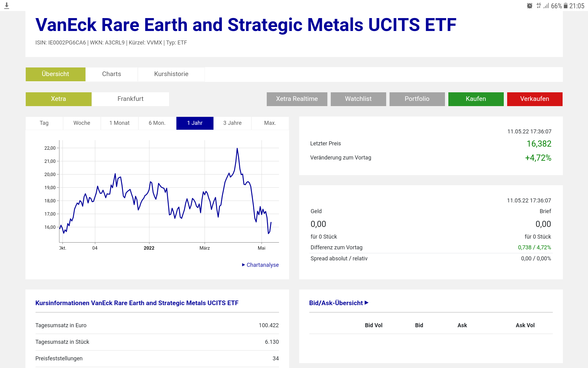
Task: Tap the battery indicator icon
Action: click(x=566, y=6)
